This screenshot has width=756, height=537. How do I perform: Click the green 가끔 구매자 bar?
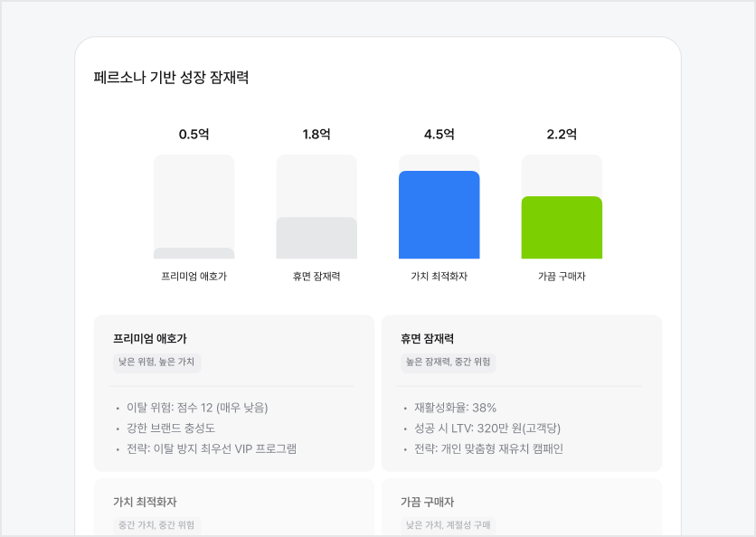[562, 228]
